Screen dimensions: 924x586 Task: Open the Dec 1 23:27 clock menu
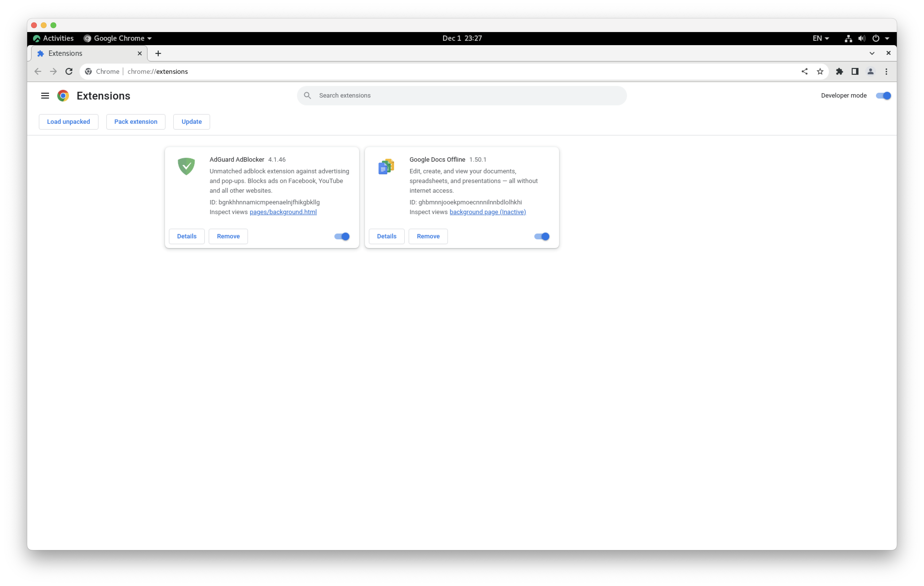point(462,38)
